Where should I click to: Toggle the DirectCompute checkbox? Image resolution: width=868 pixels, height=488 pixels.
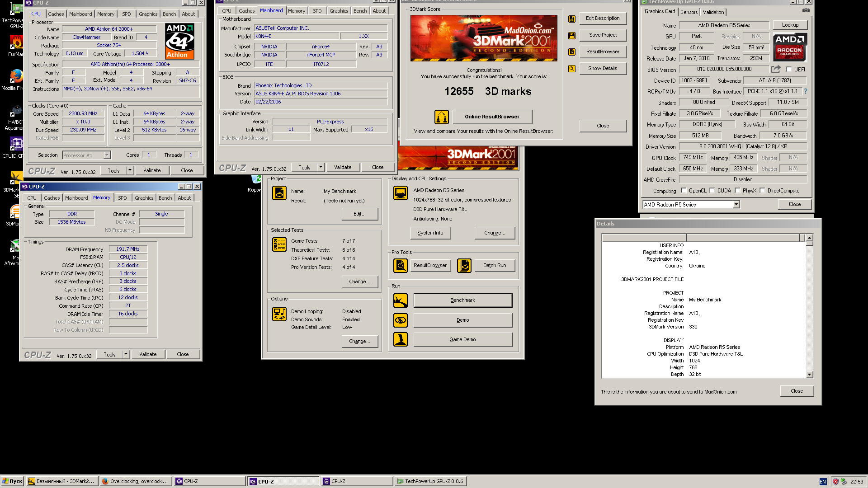pos(762,191)
